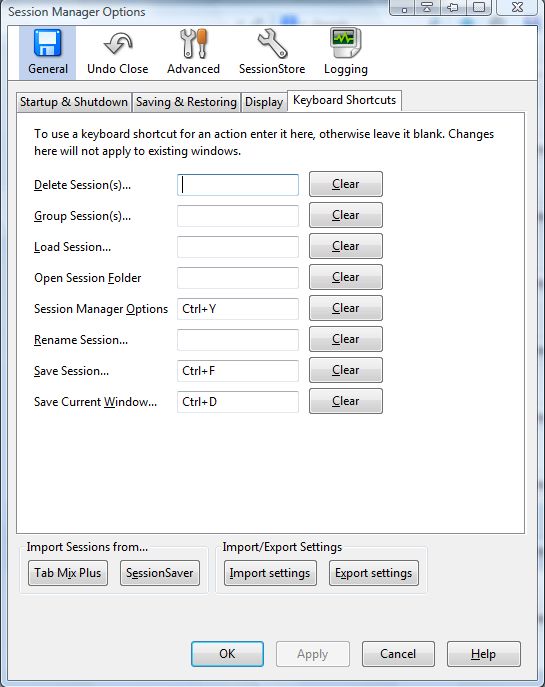Open the Saving & Restoring tab
This screenshot has height=687, width=545.
186,102
